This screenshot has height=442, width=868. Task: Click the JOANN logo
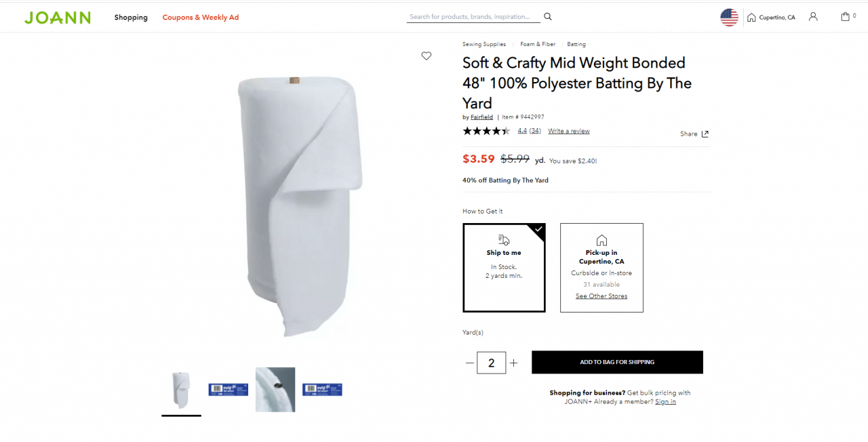click(x=58, y=18)
